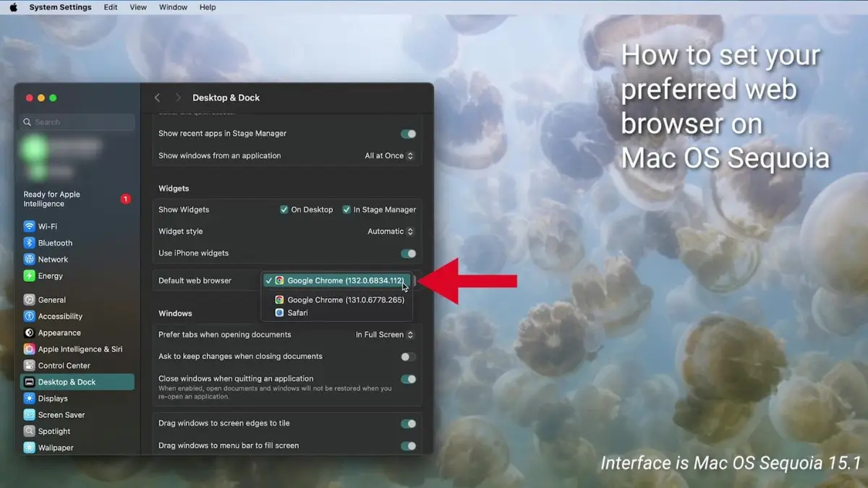Viewport: 868px width, 488px height.
Task: Click the red notification badge
Action: click(x=125, y=199)
